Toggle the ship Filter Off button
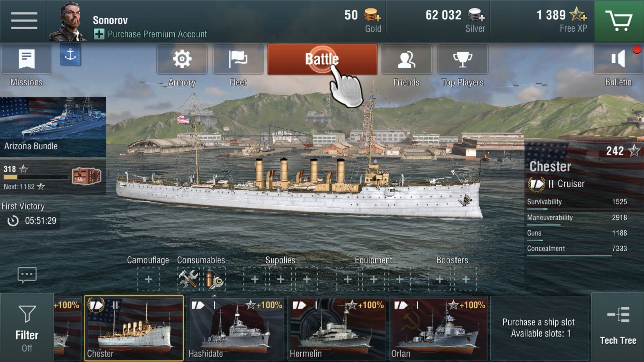 (27, 328)
